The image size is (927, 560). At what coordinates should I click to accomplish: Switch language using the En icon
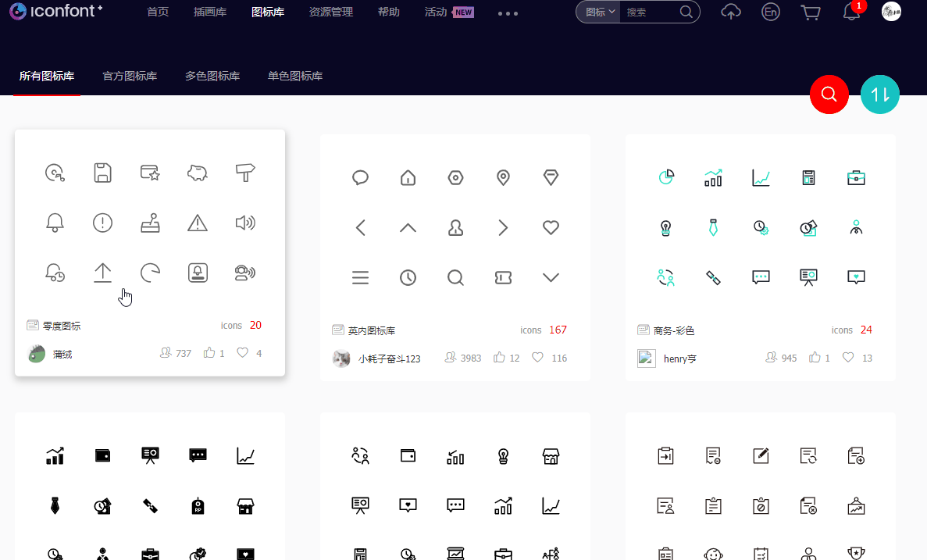point(770,12)
